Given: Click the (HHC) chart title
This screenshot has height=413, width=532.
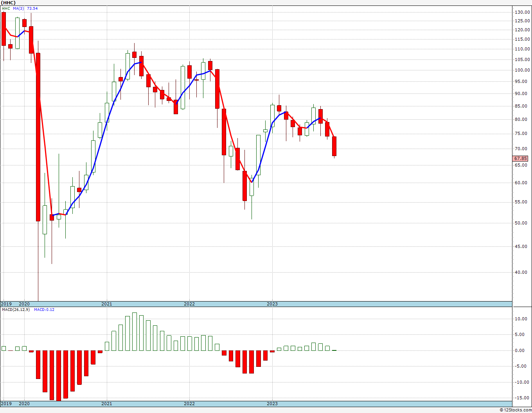Looking at the screenshot, I should (8, 2).
